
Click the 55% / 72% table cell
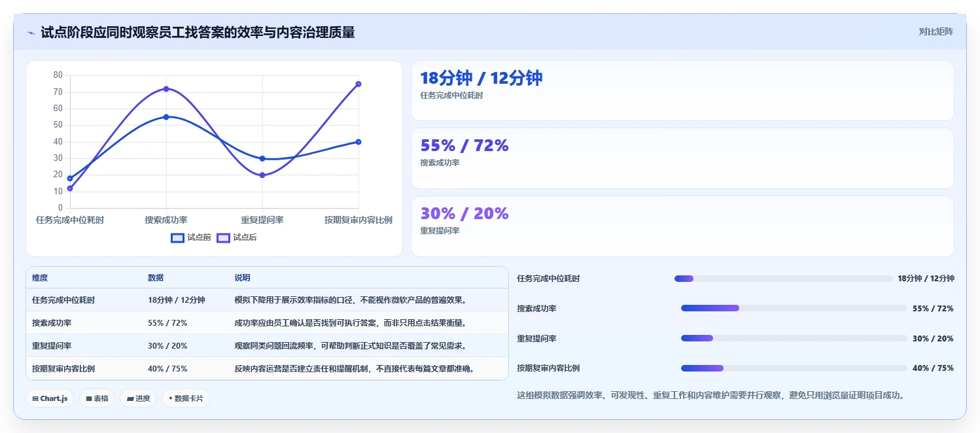[x=167, y=323]
